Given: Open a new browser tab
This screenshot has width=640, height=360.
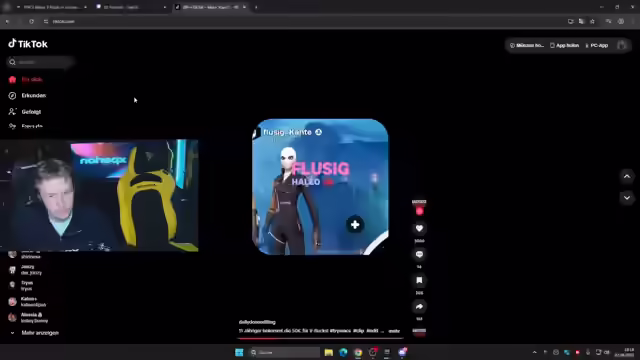Looking at the screenshot, I should pos(256,7).
